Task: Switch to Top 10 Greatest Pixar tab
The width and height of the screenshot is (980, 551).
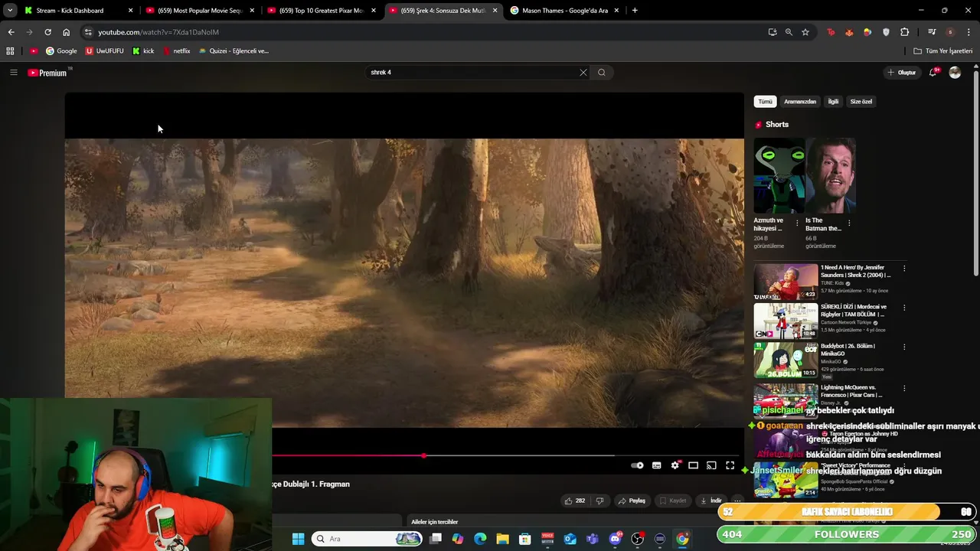Action: pyautogui.click(x=322, y=11)
